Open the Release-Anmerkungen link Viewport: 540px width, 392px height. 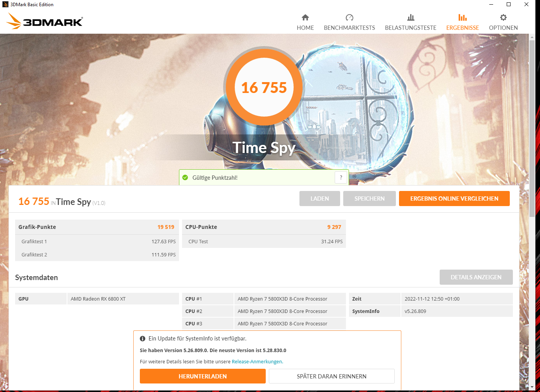click(x=257, y=361)
